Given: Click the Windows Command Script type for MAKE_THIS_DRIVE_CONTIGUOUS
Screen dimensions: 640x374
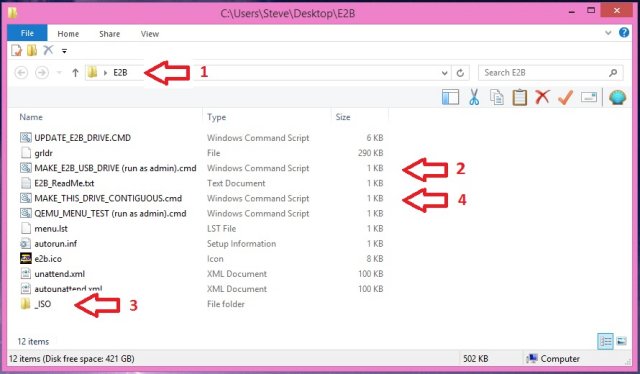Looking at the screenshot, I should point(258,198).
